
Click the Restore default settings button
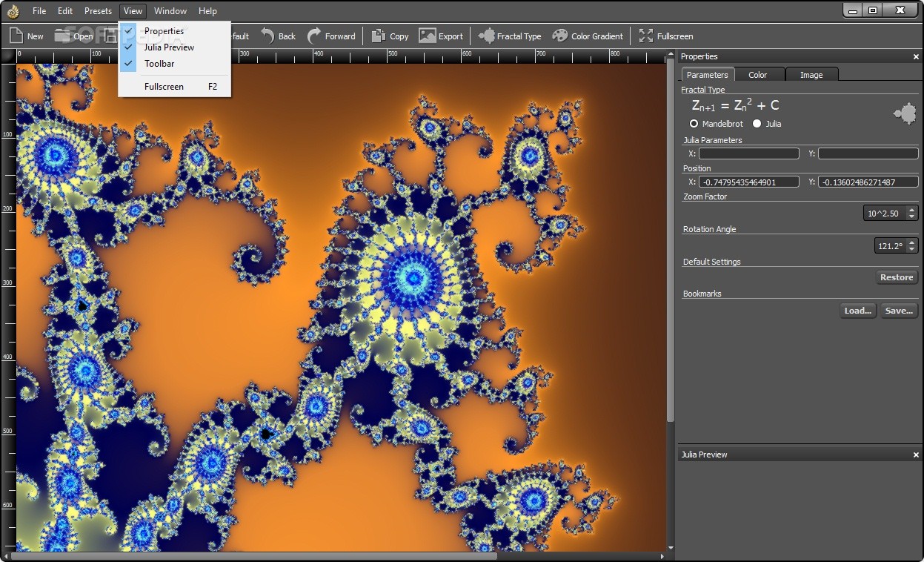point(897,277)
